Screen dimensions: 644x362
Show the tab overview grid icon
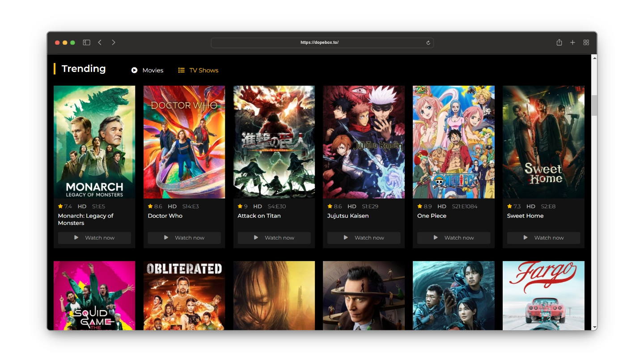point(586,42)
